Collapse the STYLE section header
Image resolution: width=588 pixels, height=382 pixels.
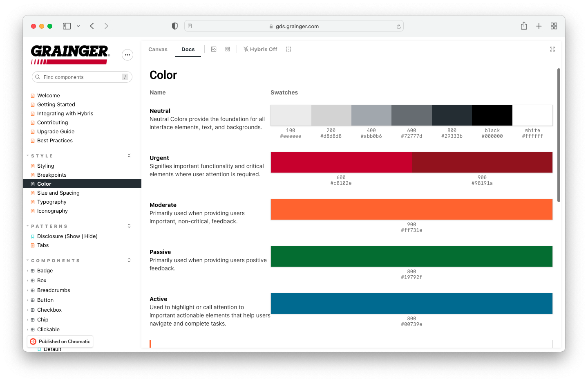pos(42,156)
